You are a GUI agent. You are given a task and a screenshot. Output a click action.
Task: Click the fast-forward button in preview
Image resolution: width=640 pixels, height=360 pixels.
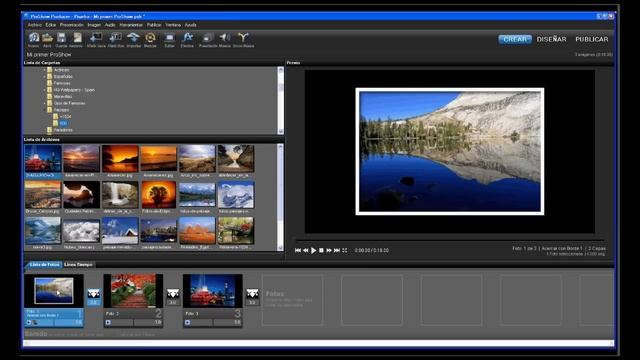[329, 250]
